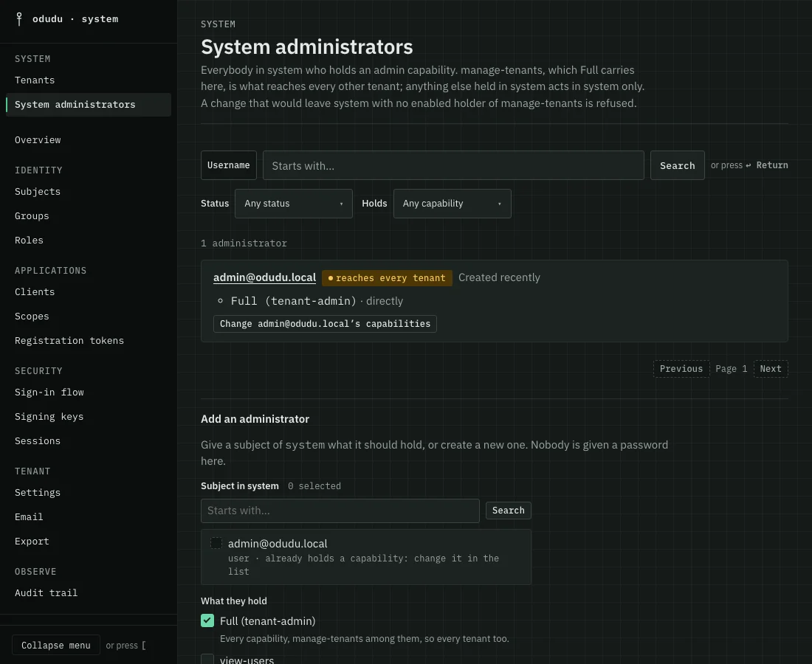Open the Status 'Any status' dropdown

point(294,204)
